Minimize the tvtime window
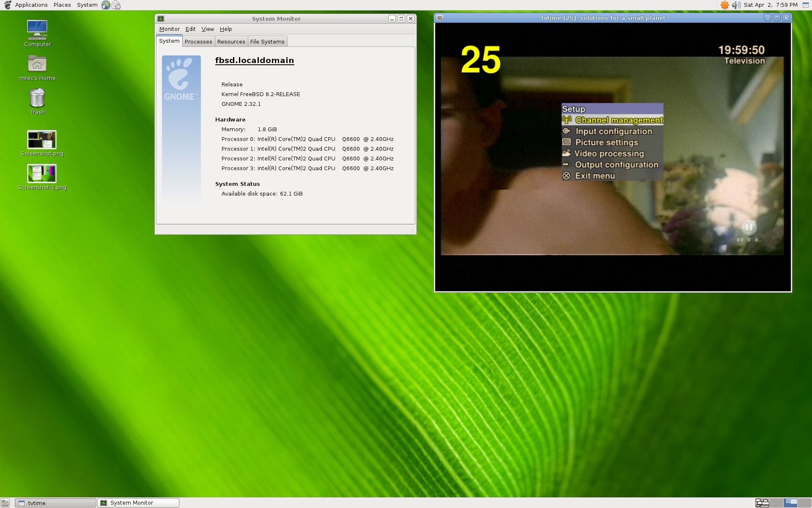The height and width of the screenshot is (508, 812). coord(767,18)
